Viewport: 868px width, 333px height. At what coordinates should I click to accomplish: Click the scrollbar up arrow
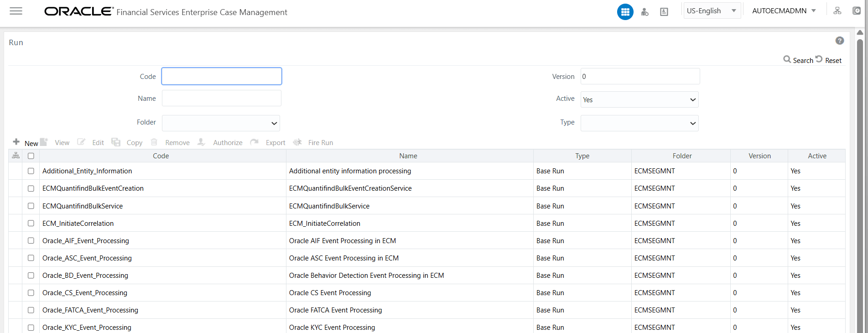pyautogui.click(x=860, y=32)
